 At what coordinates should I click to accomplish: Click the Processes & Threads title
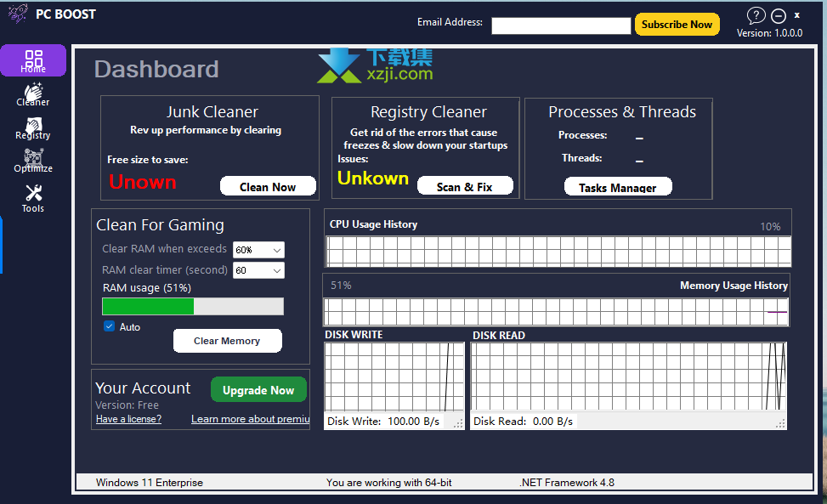click(622, 112)
